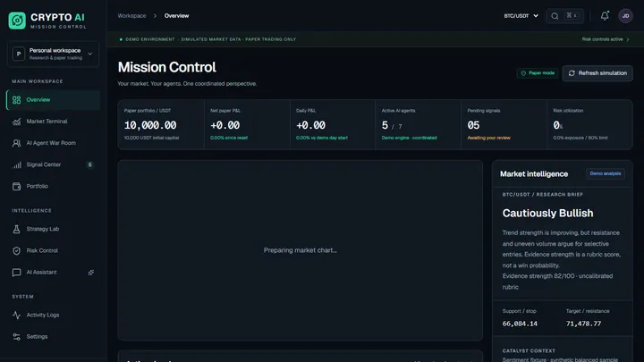
Task: Click the Catalyst Context label
Action: pyautogui.click(x=529, y=351)
